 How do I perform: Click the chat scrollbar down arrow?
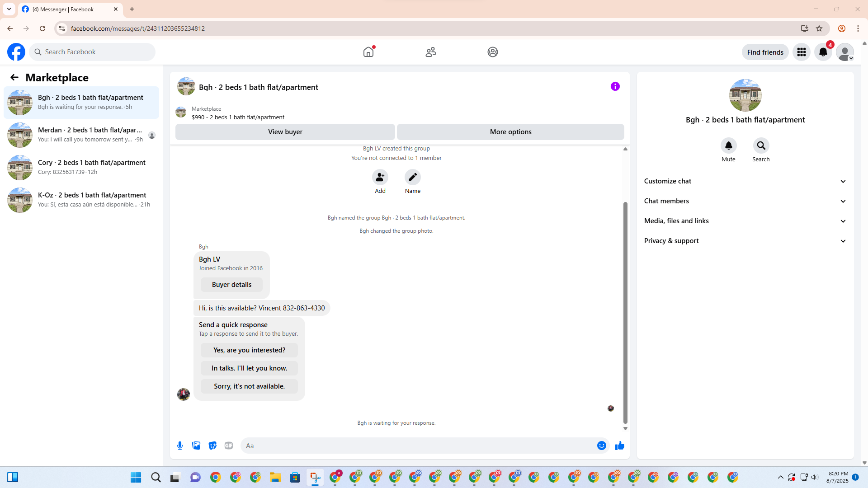click(625, 428)
